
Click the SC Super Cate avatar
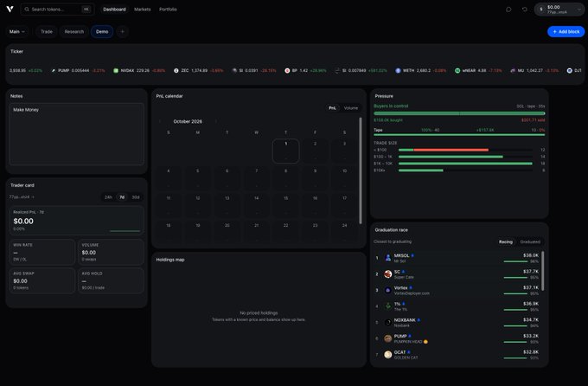click(x=387, y=274)
